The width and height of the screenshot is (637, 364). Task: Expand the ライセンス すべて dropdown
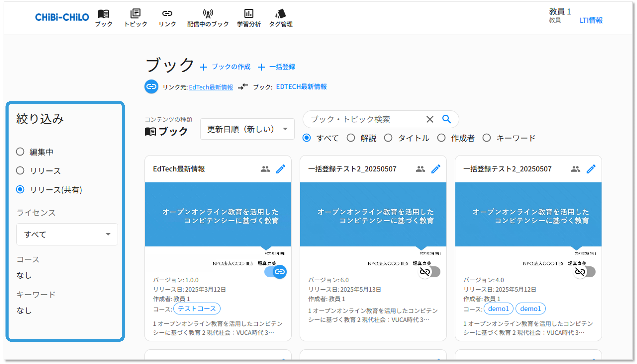(x=67, y=234)
